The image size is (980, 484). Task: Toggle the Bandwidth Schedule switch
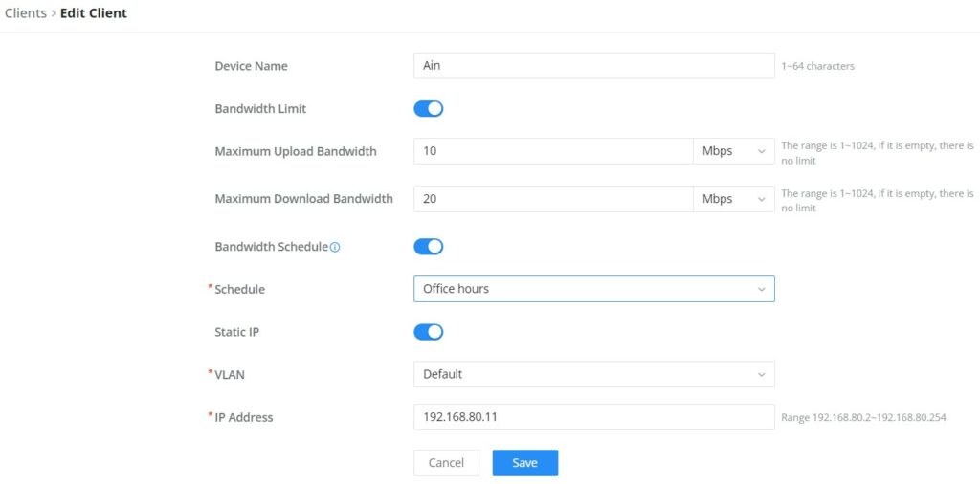[x=428, y=247]
